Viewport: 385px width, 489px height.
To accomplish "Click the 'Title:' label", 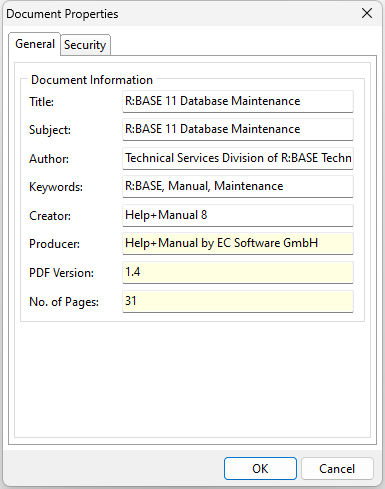I will 41,102.
